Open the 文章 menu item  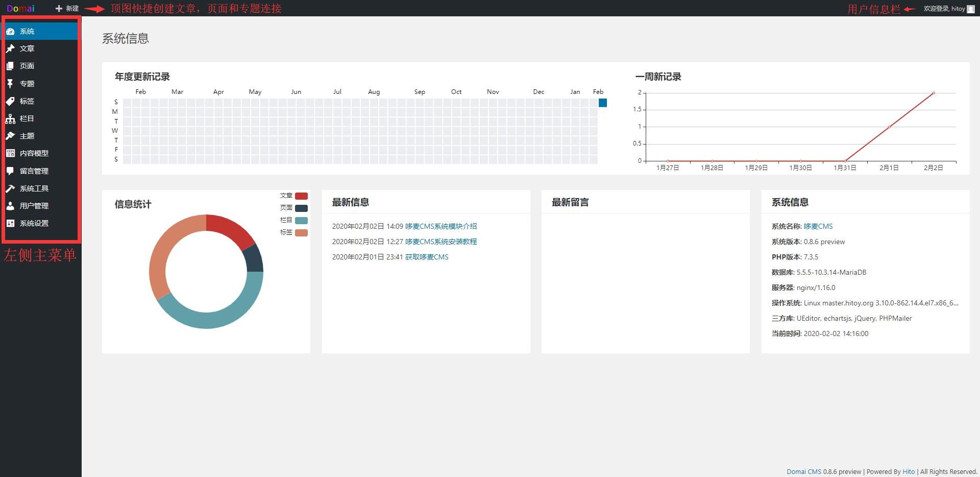point(41,49)
